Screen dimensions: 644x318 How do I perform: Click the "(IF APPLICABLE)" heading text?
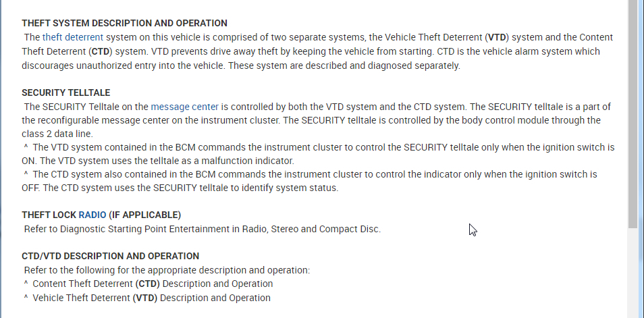[144, 215]
